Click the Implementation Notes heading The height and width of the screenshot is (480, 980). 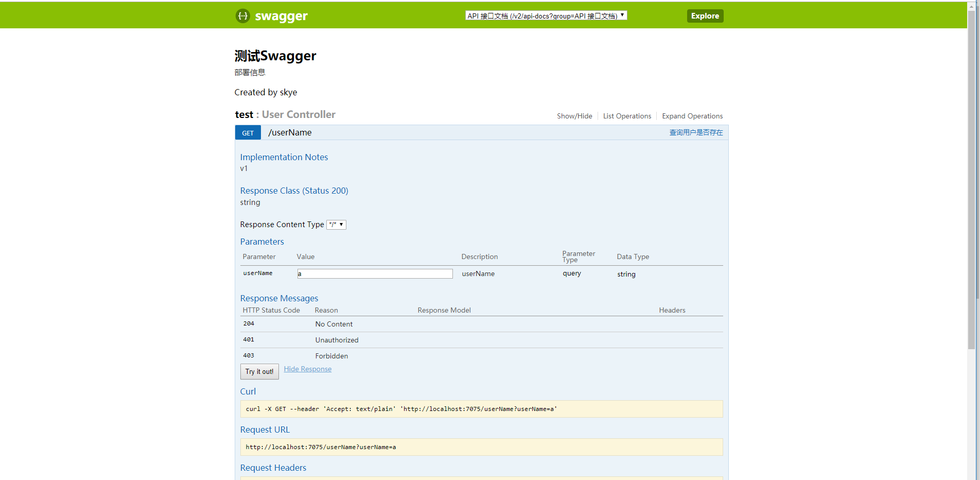284,157
